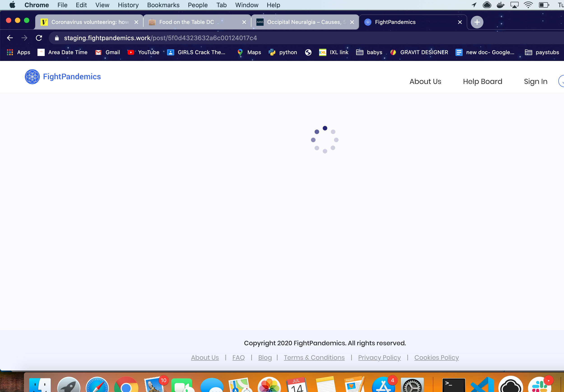564x392 pixels.
Task: Open the View menu in Chrome
Action: tap(102, 5)
